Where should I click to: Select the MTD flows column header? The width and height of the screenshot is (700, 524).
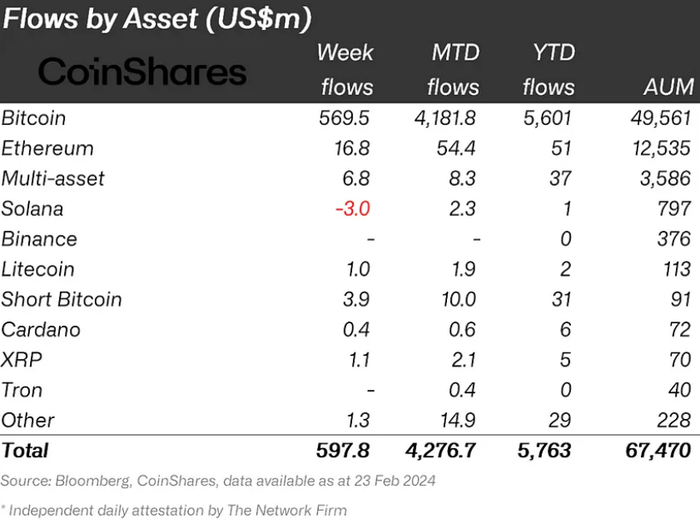coord(453,70)
